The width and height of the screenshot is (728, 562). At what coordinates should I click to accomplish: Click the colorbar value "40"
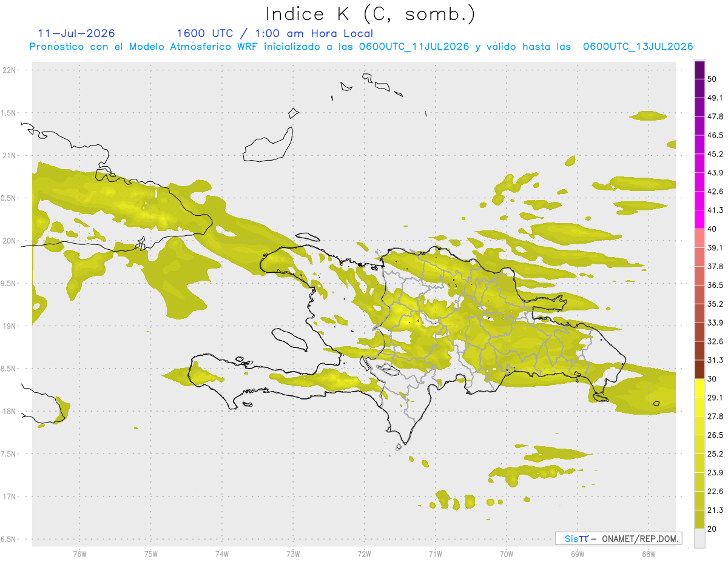tap(713, 229)
